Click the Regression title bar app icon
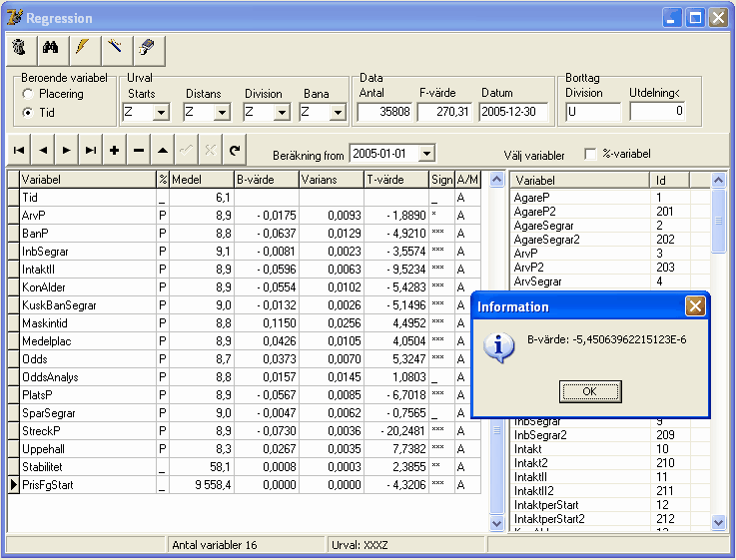736x560 pixels. [x=15, y=17]
